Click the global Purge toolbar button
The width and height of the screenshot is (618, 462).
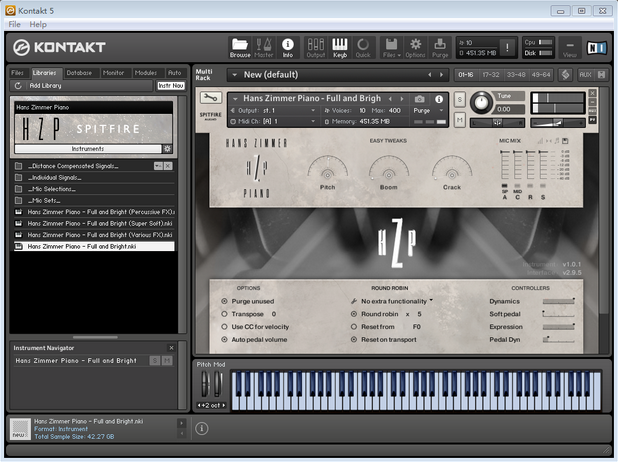[440, 48]
